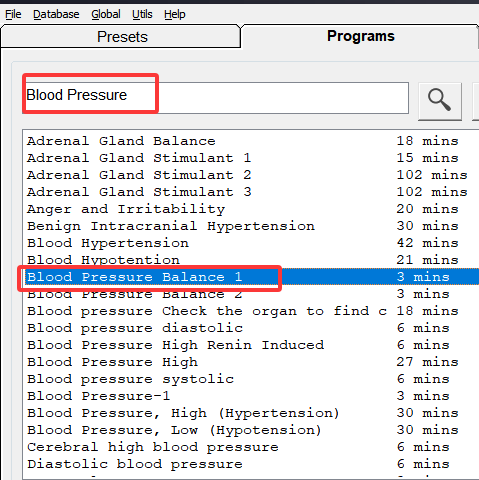Viewport: 479px width, 480px height.
Task: Switch to the Presets tab
Action: (x=121, y=36)
